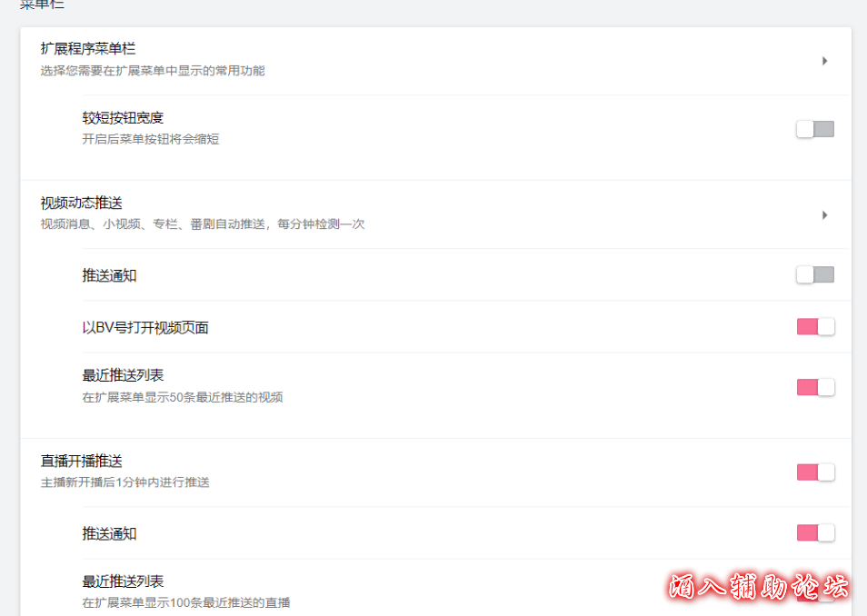
Task: Turn off 最近推送列表 for 50 videos
Action: click(815, 387)
